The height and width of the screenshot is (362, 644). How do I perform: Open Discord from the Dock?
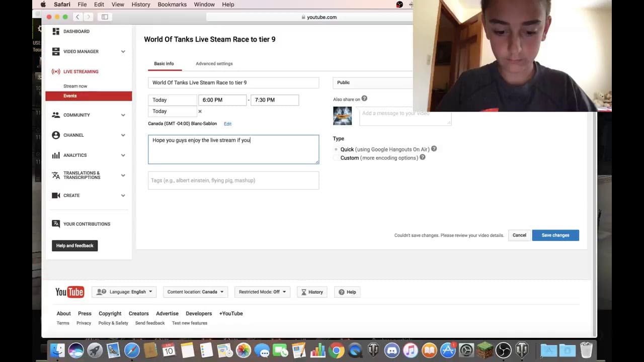tap(392, 350)
